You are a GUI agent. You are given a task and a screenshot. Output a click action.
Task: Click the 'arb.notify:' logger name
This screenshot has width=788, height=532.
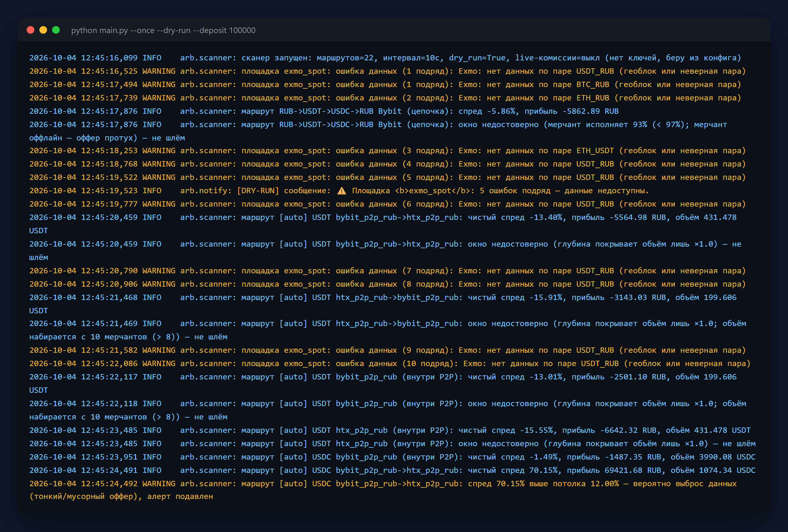206,191
